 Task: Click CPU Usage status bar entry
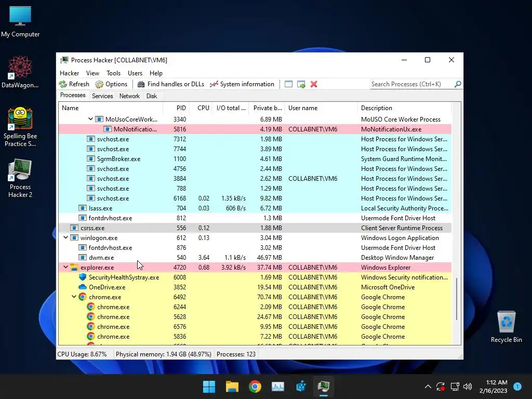[x=82, y=354]
